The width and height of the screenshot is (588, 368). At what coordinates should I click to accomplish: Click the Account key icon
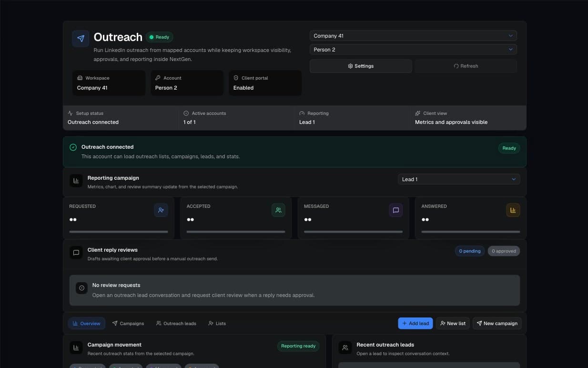(x=158, y=78)
